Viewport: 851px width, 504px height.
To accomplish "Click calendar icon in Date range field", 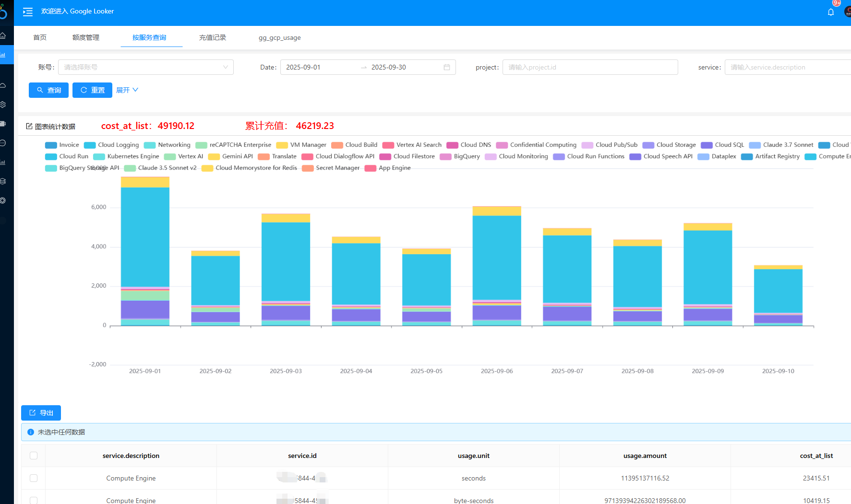I will (x=446, y=67).
